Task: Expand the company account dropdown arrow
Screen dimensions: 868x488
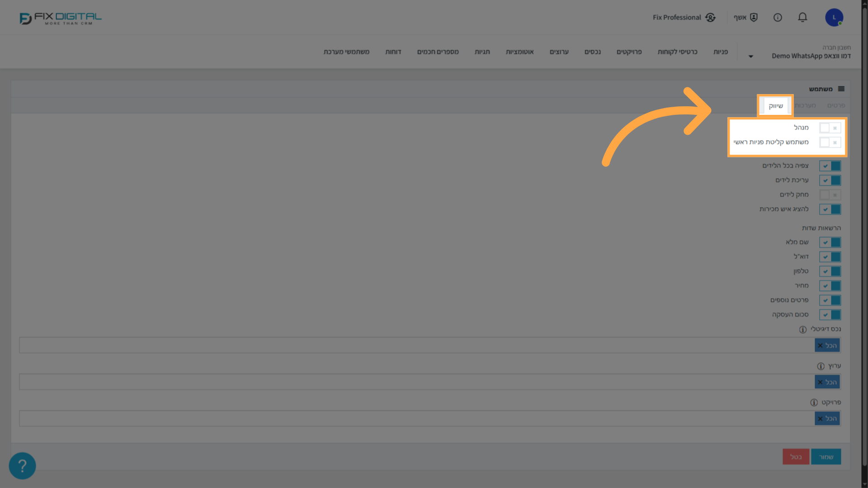Action: pyautogui.click(x=751, y=57)
